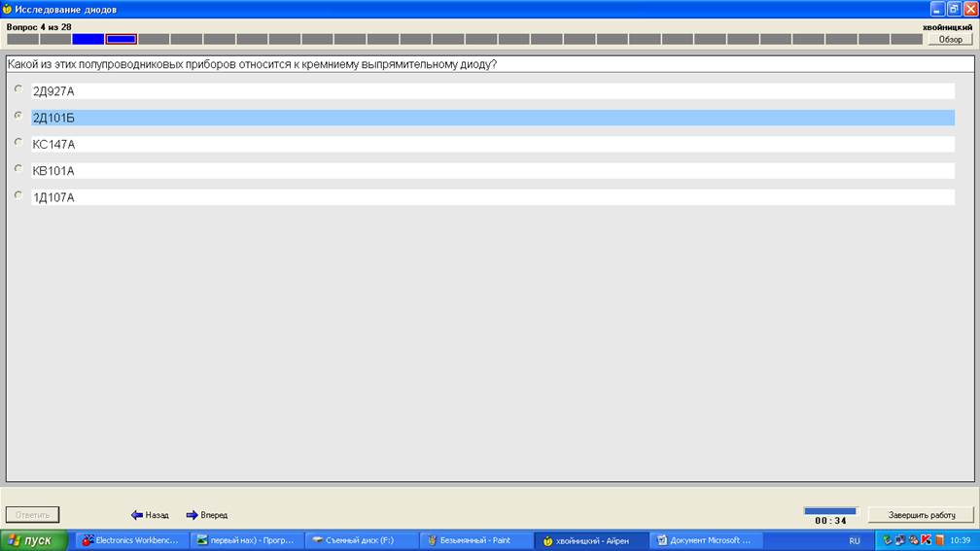Switch to Electronics Workbench taskbar item

pos(132,540)
